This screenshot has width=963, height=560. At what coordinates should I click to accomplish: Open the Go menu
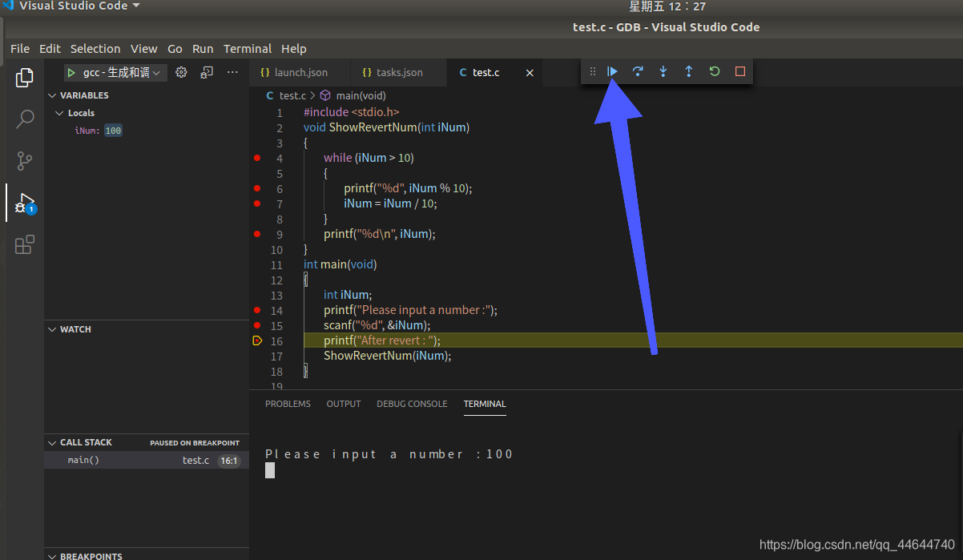tap(175, 49)
